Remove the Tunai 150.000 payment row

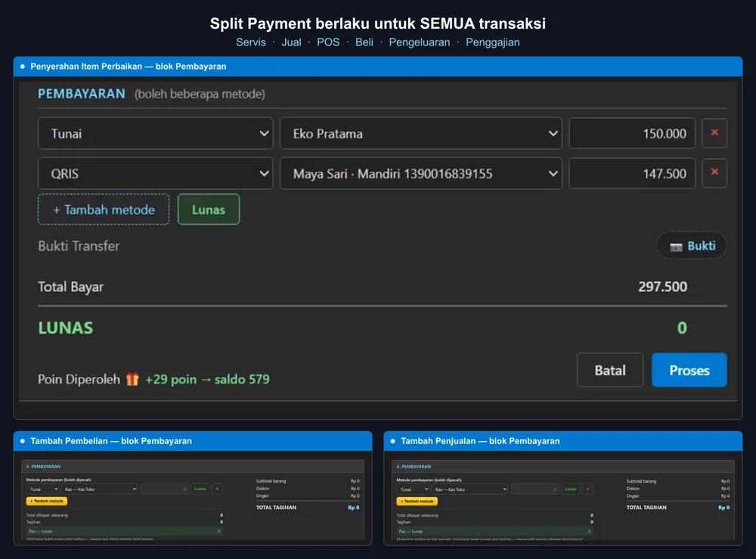click(714, 132)
